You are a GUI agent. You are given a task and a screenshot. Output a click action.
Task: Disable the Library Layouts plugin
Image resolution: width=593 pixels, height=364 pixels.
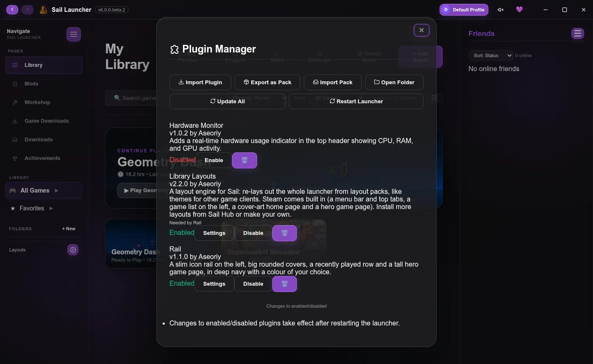tap(253, 233)
